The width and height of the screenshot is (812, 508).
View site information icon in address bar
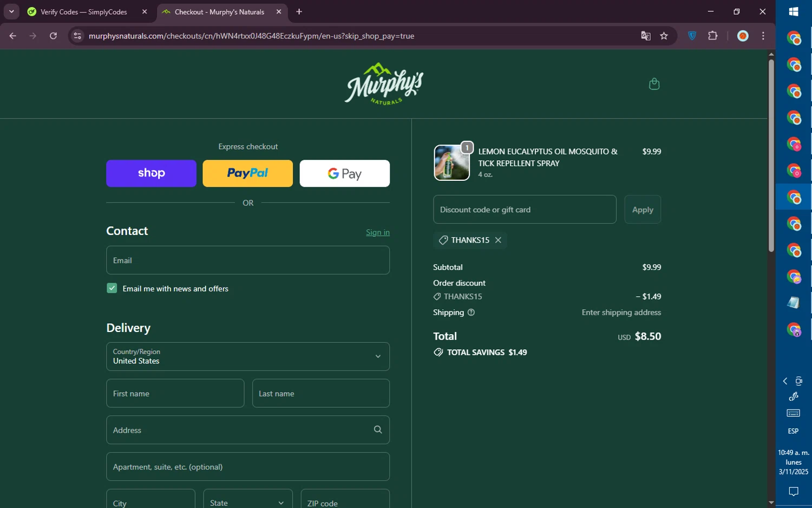tap(77, 36)
